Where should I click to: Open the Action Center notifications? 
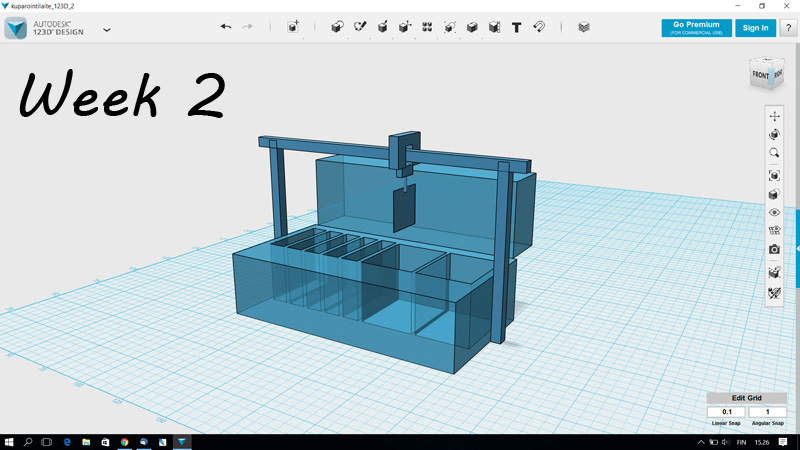point(783,442)
